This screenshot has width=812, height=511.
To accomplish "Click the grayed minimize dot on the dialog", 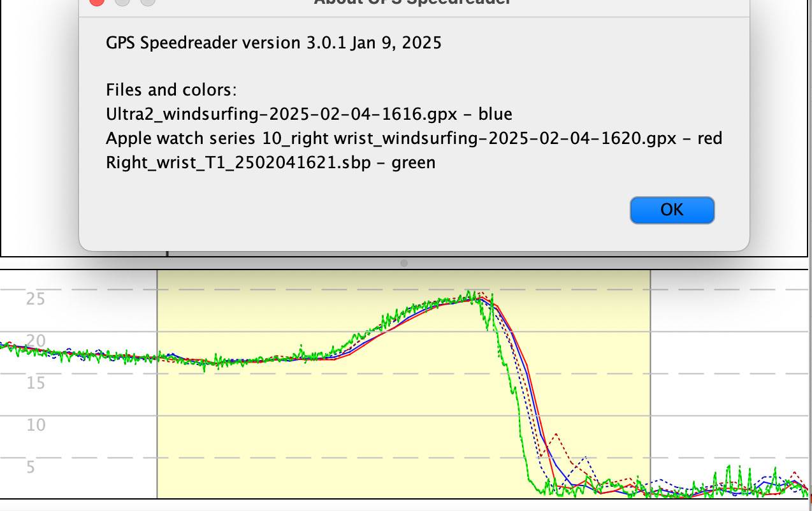I will click(122, 3).
